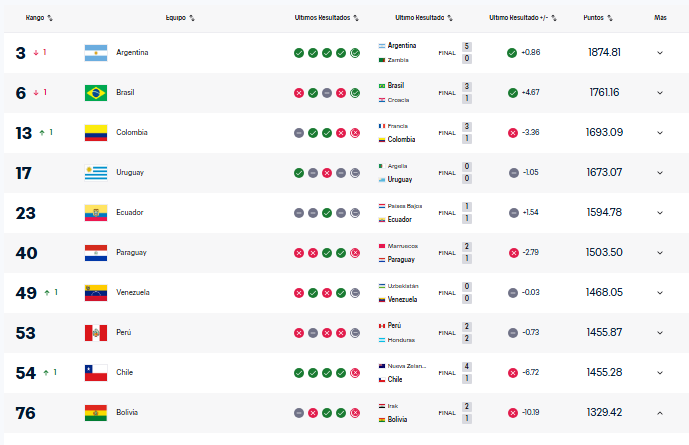This screenshot has width=689, height=445.
Task: Expand the Uruguay row chevron
Action: click(660, 172)
